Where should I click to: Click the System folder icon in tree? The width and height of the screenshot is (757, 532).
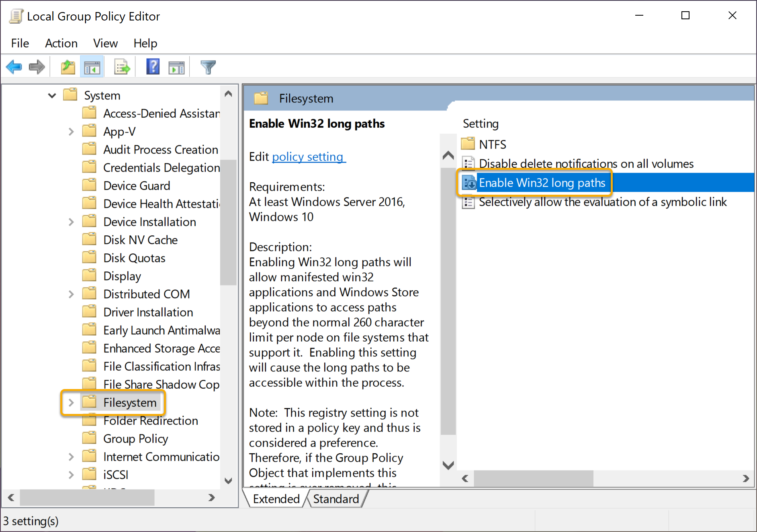point(70,95)
